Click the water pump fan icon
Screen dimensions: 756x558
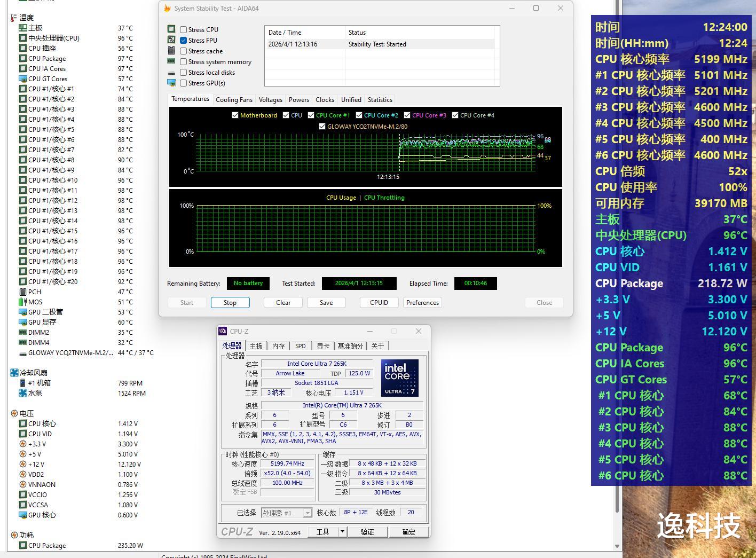pos(23,393)
